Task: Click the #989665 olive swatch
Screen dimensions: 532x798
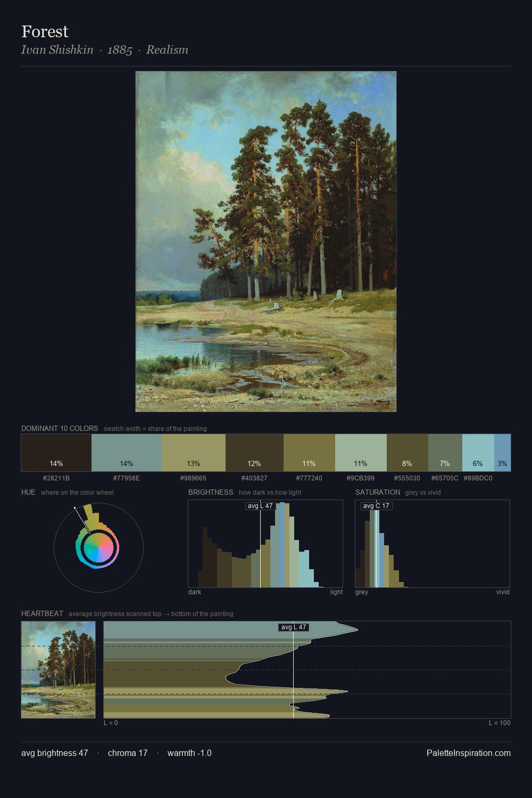Action: [194, 453]
